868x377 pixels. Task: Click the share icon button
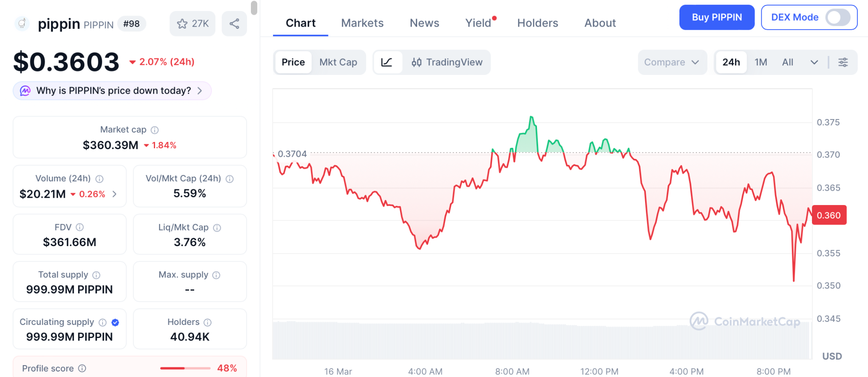[x=234, y=24]
